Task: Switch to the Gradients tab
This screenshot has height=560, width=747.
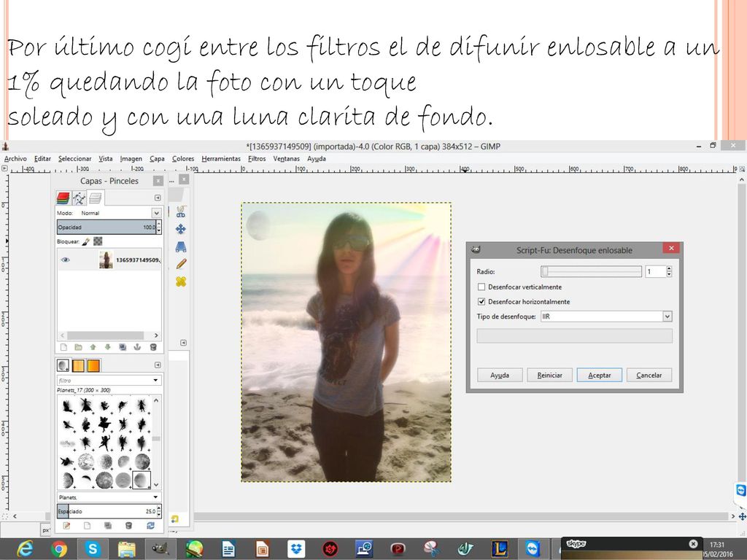Action: [93, 365]
